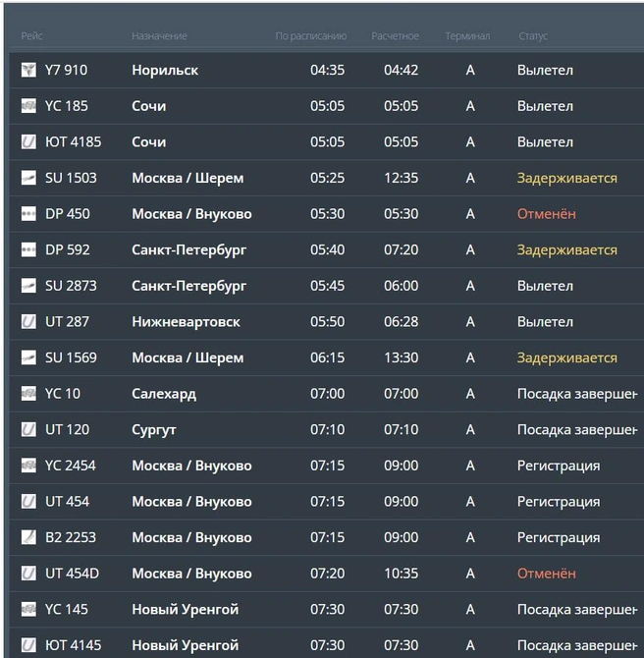Click flight number ЮТ 4185
This screenshot has height=658, width=644.
click(x=74, y=141)
